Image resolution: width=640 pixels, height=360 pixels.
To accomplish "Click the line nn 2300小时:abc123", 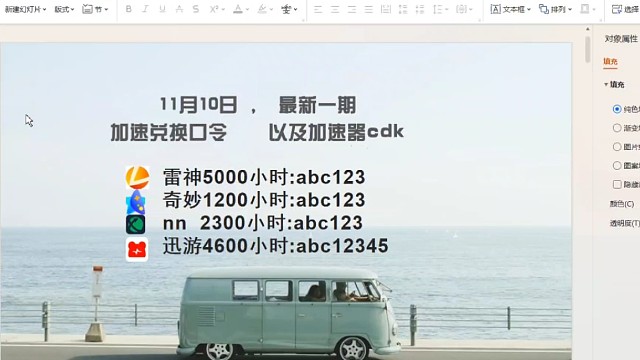I will coord(262,223).
